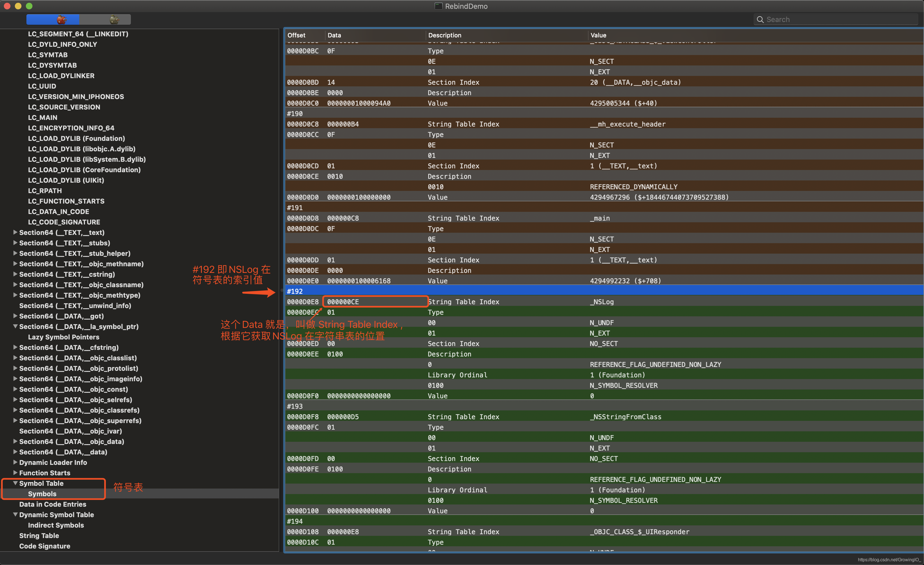Select Section64 (__TEXT,__unwind_info) row
Viewport: 924px width, 565px height.
pyautogui.click(x=75, y=306)
